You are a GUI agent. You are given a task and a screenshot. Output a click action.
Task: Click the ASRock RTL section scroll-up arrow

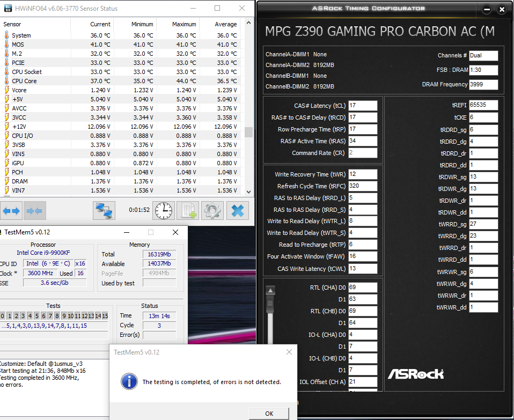[270, 290]
